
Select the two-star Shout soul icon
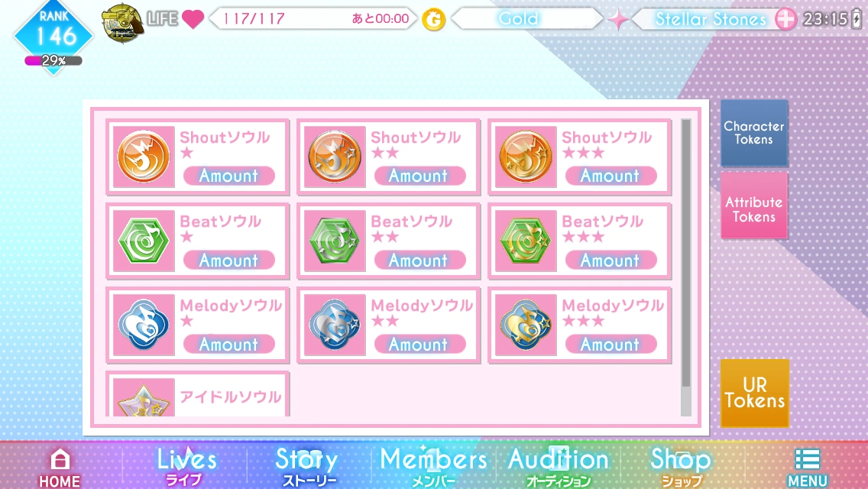coord(335,157)
